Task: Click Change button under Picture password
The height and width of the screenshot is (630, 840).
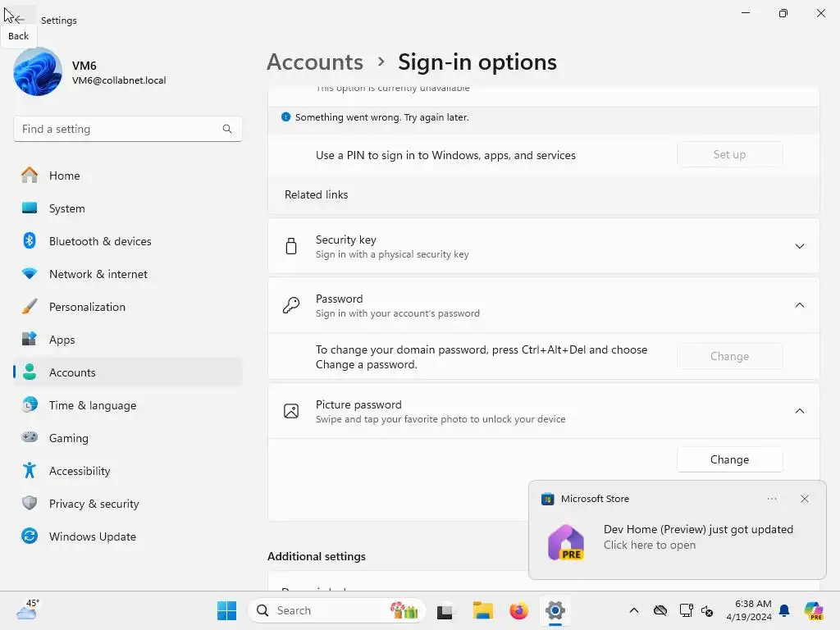Action: (729, 459)
